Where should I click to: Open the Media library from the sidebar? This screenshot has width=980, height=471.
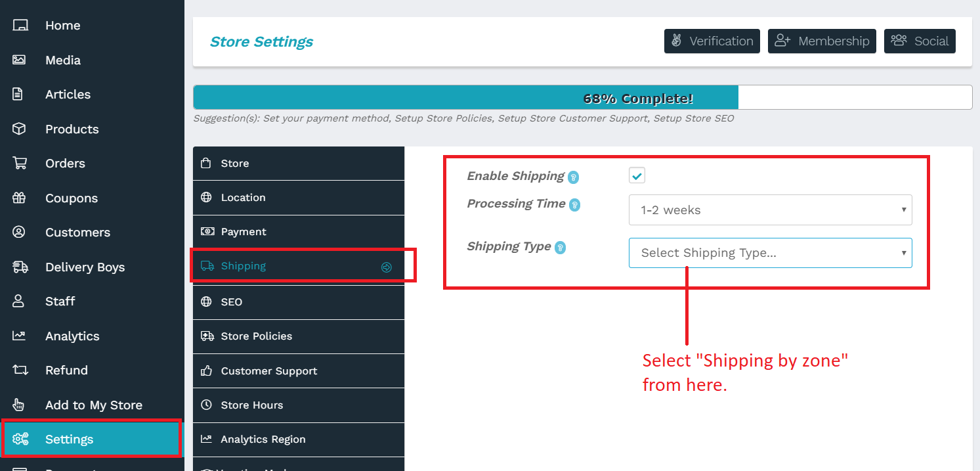[x=19, y=60]
